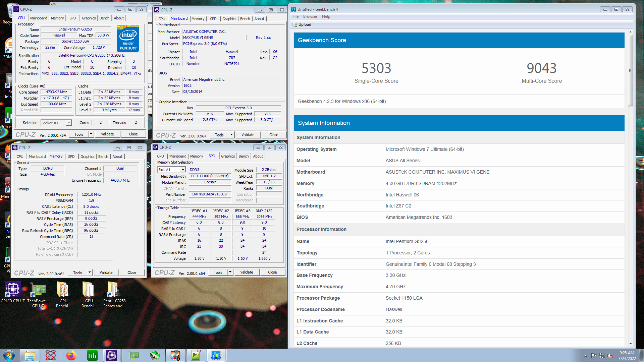Click the XMP-2132 column header in Timings Table
This screenshot has width=644, height=362.
pos(264,211)
